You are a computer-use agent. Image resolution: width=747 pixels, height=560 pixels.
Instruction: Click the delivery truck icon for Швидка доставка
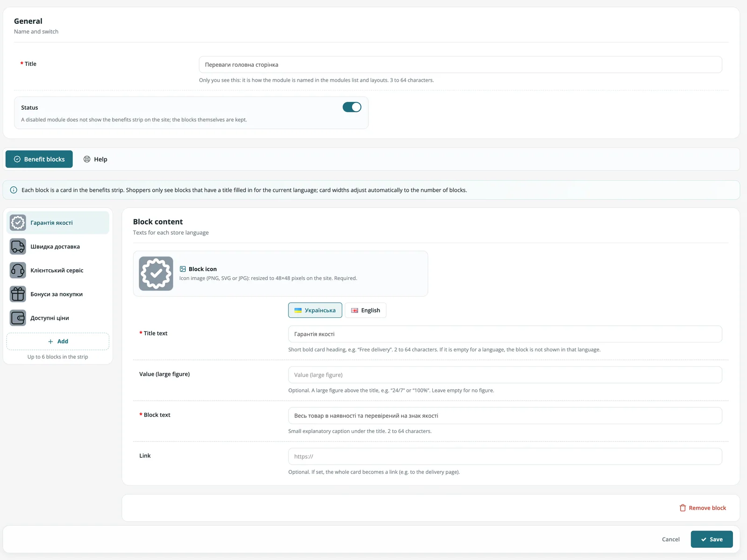coord(18,246)
